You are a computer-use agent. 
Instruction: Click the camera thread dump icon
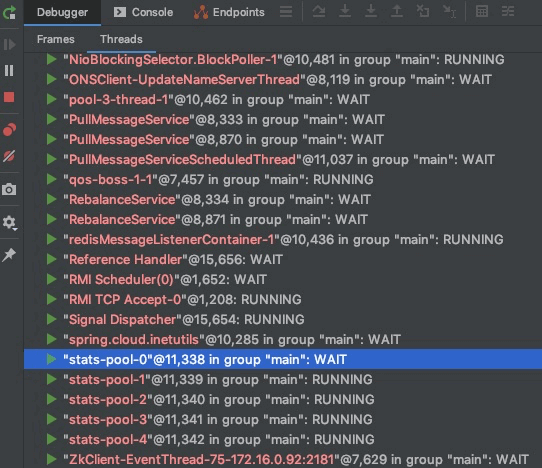[9, 189]
